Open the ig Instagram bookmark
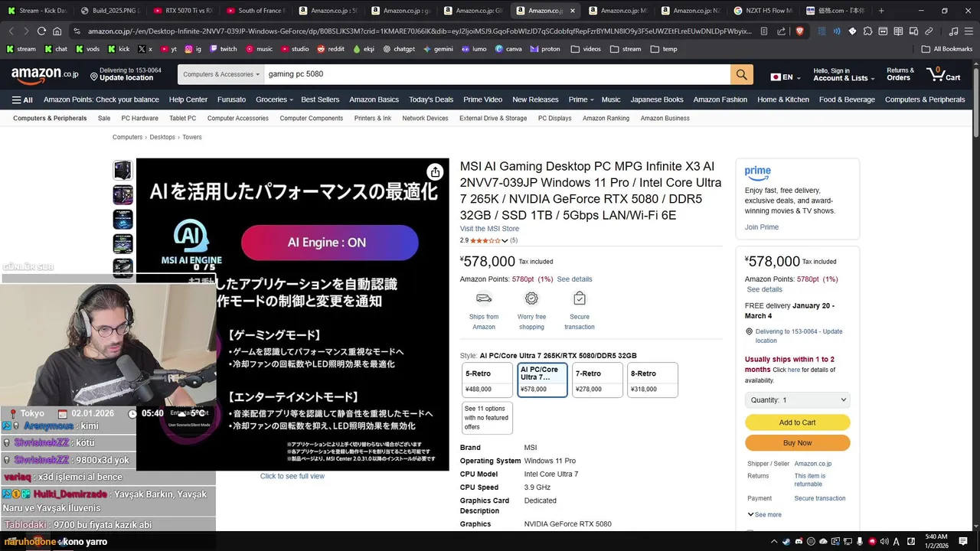This screenshot has height=551, width=980. 193,49
